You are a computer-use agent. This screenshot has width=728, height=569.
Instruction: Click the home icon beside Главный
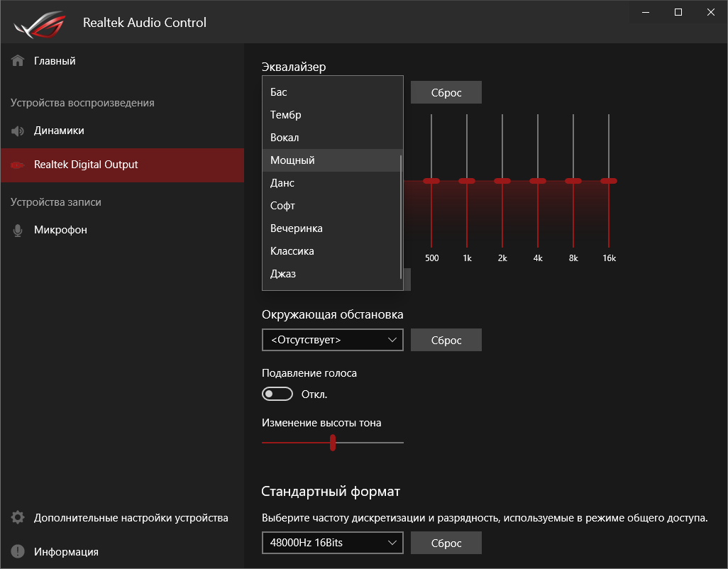pyautogui.click(x=18, y=61)
